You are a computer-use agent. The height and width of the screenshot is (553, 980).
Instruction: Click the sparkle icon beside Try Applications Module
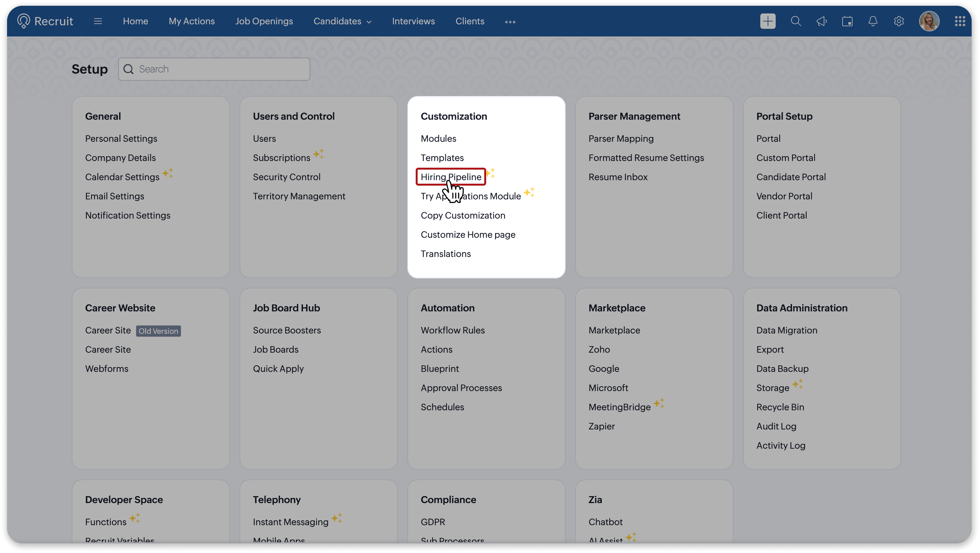[530, 192]
